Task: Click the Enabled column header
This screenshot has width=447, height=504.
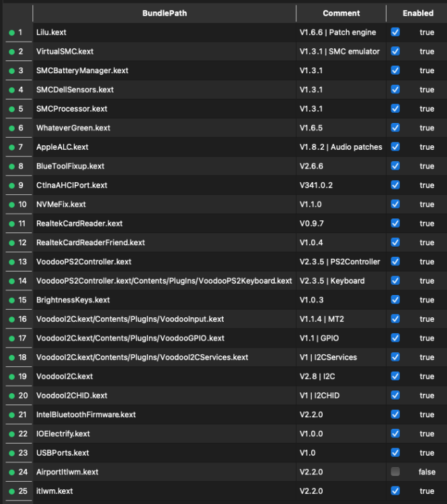Action: coord(417,13)
